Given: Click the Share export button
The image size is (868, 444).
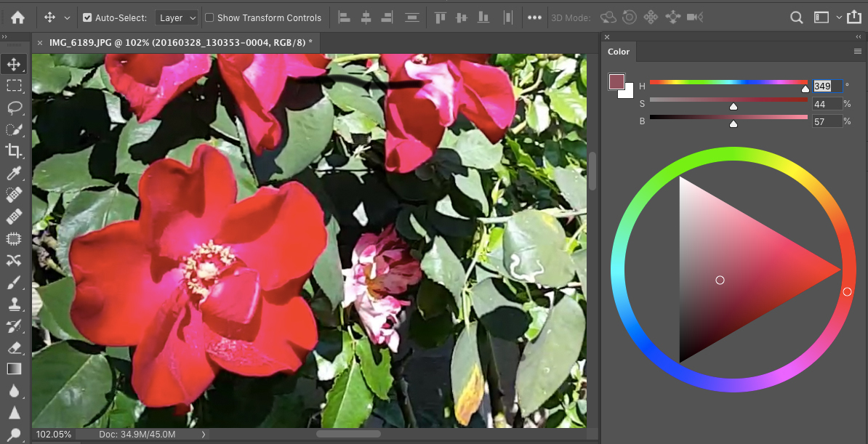Looking at the screenshot, I should point(858,17).
